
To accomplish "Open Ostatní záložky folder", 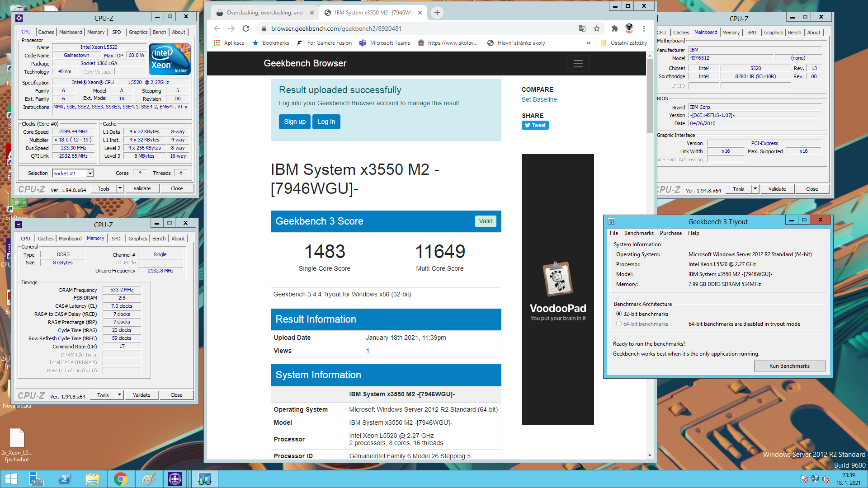I will pyautogui.click(x=624, y=43).
